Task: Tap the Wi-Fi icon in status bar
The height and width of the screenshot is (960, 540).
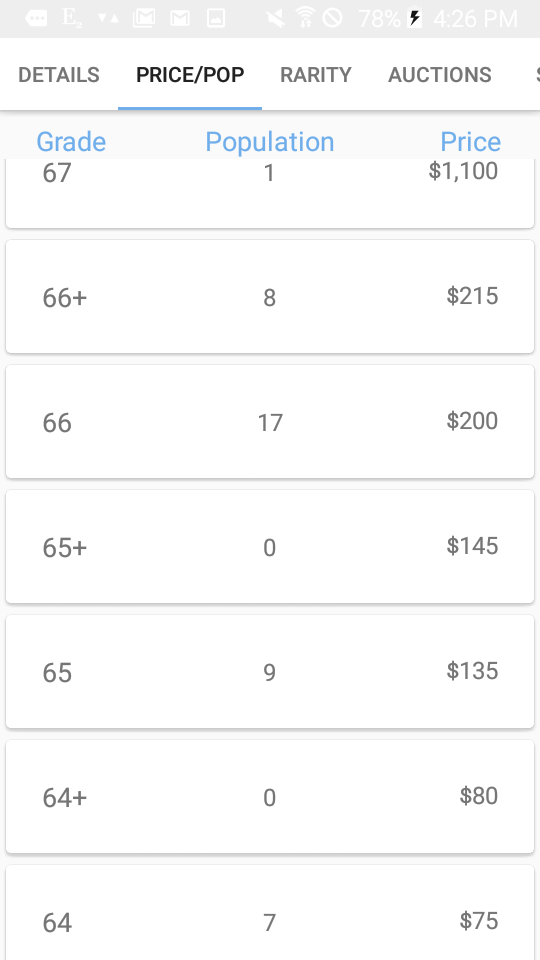Action: pyautogui.click(x=305, y=18)
